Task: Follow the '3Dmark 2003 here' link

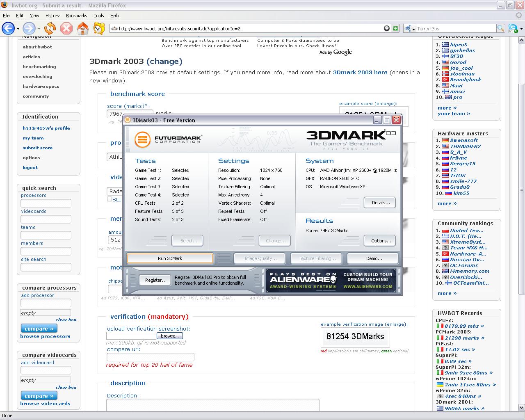Action: pyautogui.click(x=360, y=72)
